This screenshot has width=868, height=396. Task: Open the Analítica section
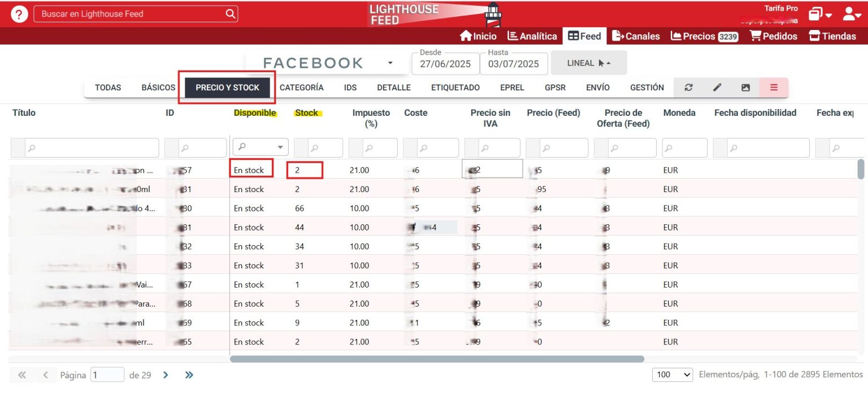point(532,36)
